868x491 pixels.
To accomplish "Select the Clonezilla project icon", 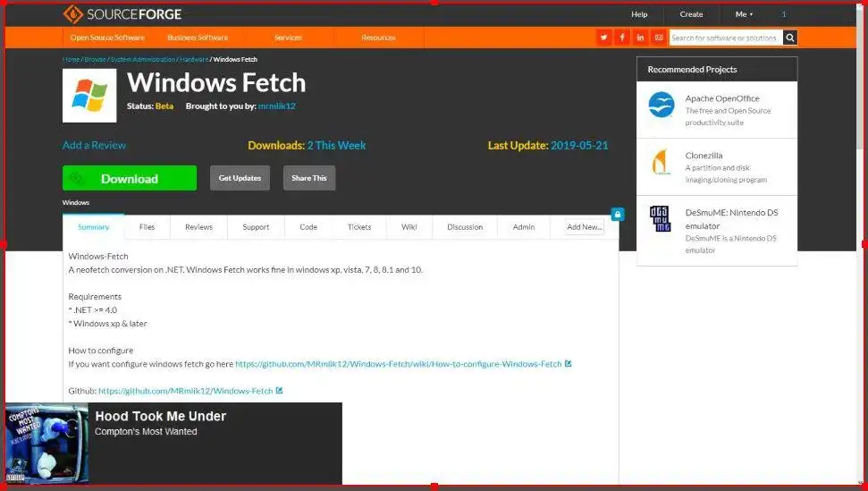I will [x=661, y=162].
